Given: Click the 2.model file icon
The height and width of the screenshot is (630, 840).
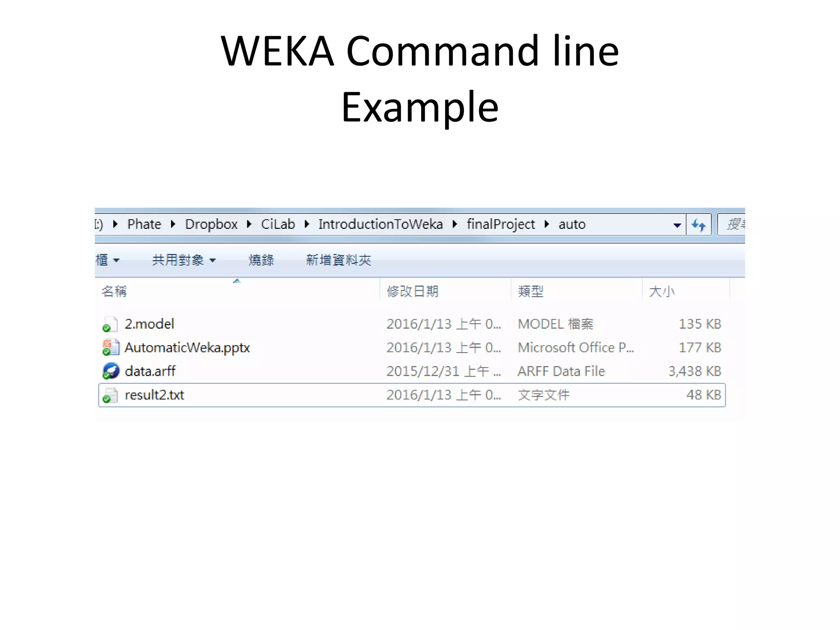Looking at the screenshot, I should click(x=110, y=324).
